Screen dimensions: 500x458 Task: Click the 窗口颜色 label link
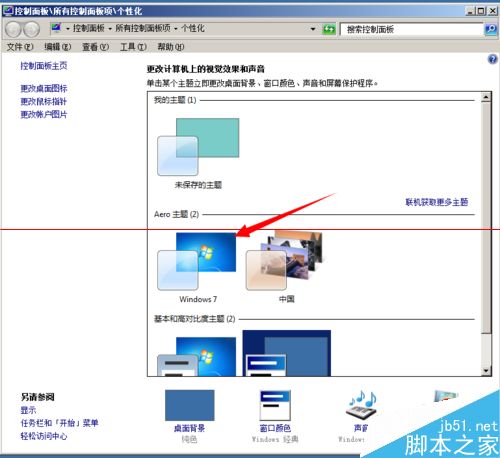click(275, 428)
